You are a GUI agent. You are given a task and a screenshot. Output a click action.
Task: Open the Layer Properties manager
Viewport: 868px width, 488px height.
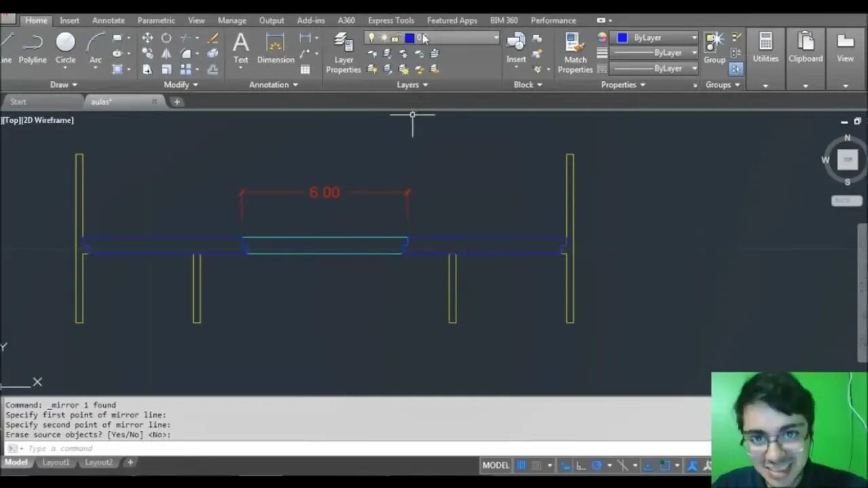(x=344, y=53)
